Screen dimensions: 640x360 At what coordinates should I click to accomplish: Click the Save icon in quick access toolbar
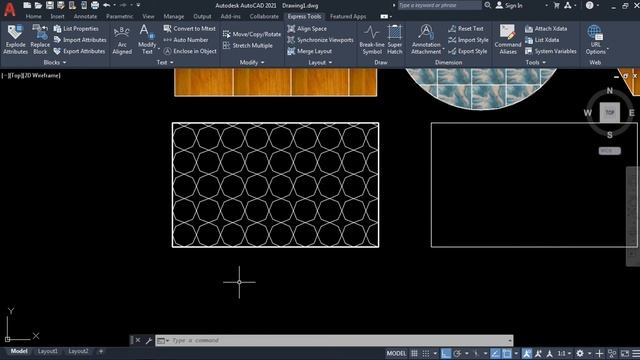pos(50,5)
